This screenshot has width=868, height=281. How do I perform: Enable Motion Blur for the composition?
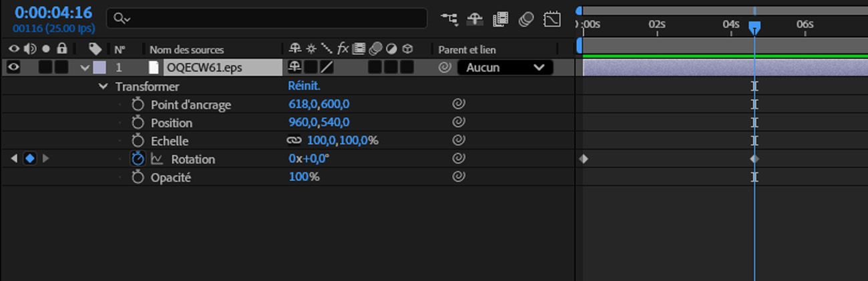click(x=525, y=19)
